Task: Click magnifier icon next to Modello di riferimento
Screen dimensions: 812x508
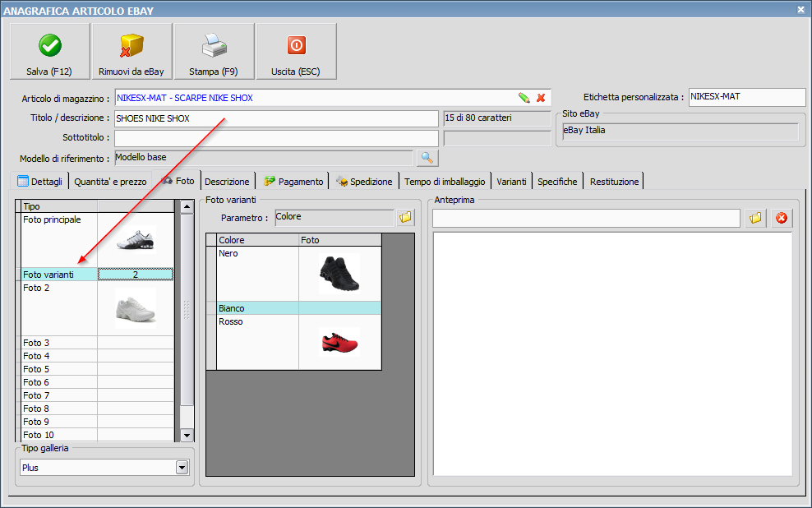Action: [x=427, y=158]
